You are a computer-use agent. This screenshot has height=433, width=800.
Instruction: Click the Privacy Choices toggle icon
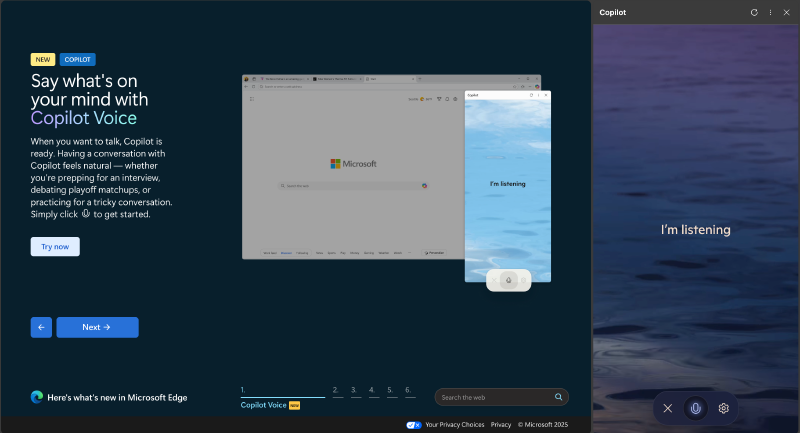tap(413, 425)
